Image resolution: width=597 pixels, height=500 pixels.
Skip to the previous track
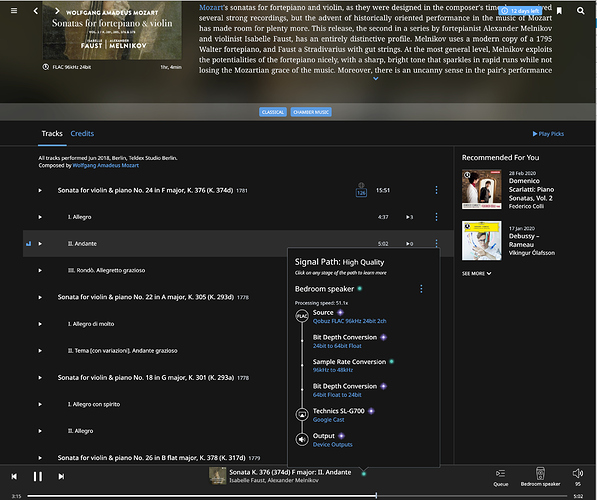(x=14, y=476)
